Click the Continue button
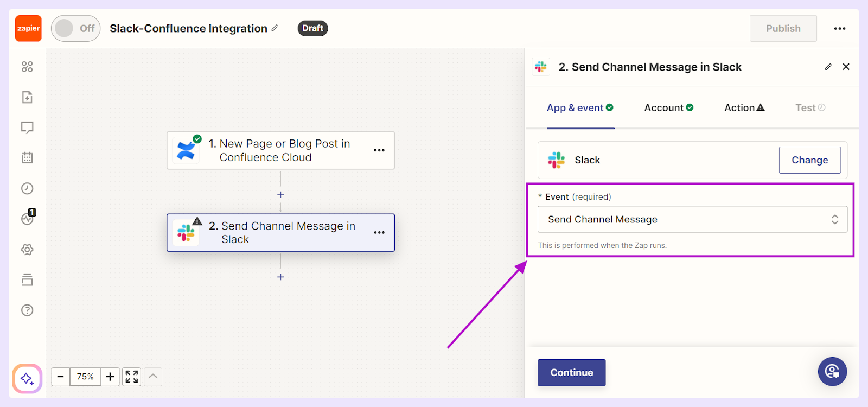Viewport: 868px width, 407px height. 571,373
